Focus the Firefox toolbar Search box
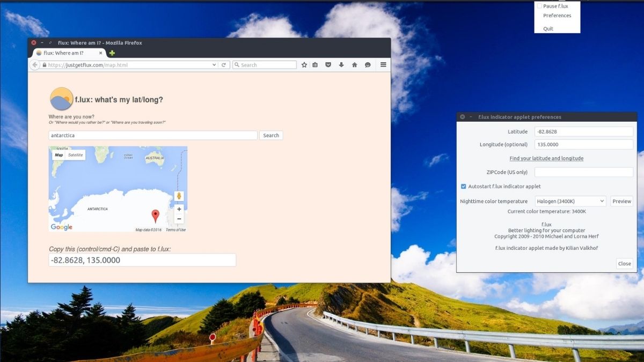The width and height of the screenshot is (644, 362). click(265, 65)
